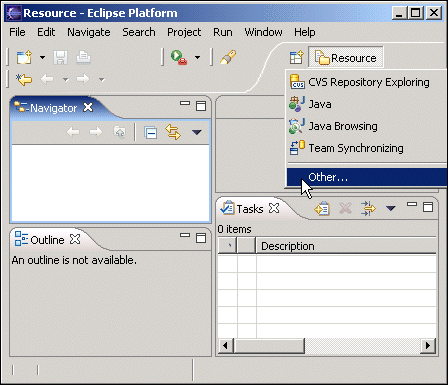
Task: Toggle Link with Editor in Navigator
Action: coord(173,132)
